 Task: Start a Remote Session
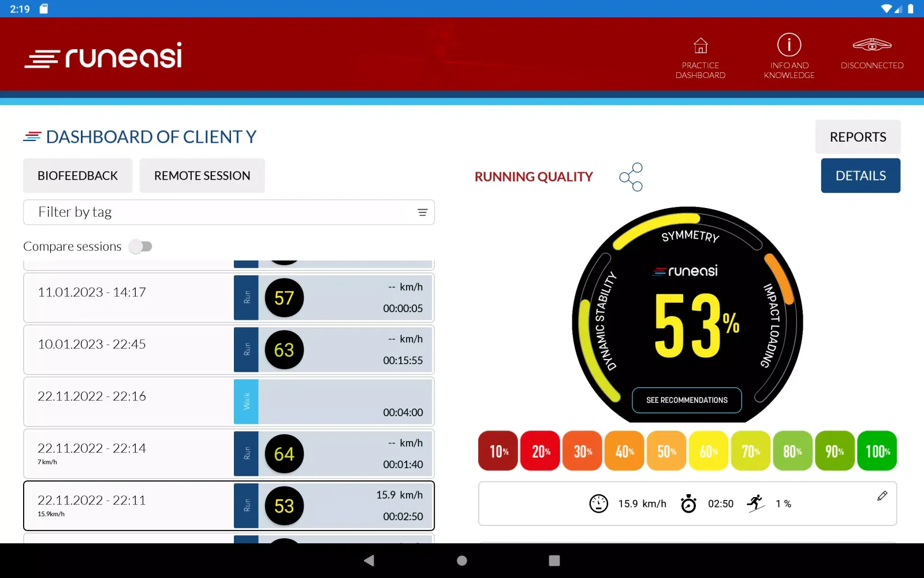[202, 176]
